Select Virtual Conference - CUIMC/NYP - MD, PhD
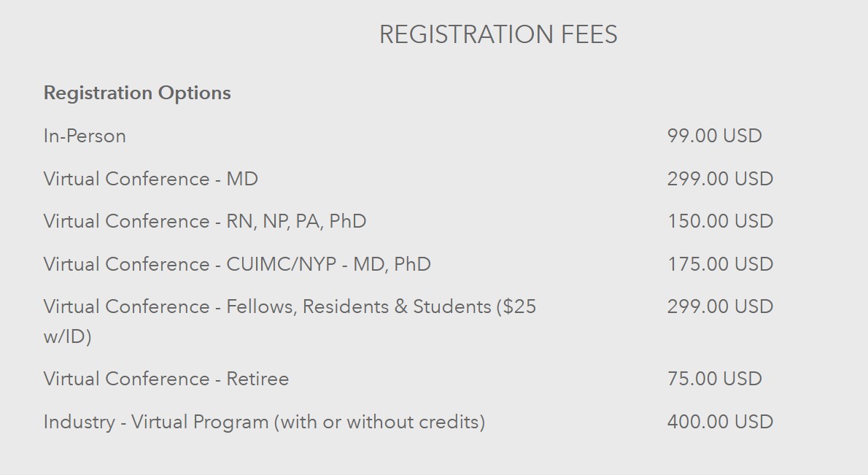 236,264
